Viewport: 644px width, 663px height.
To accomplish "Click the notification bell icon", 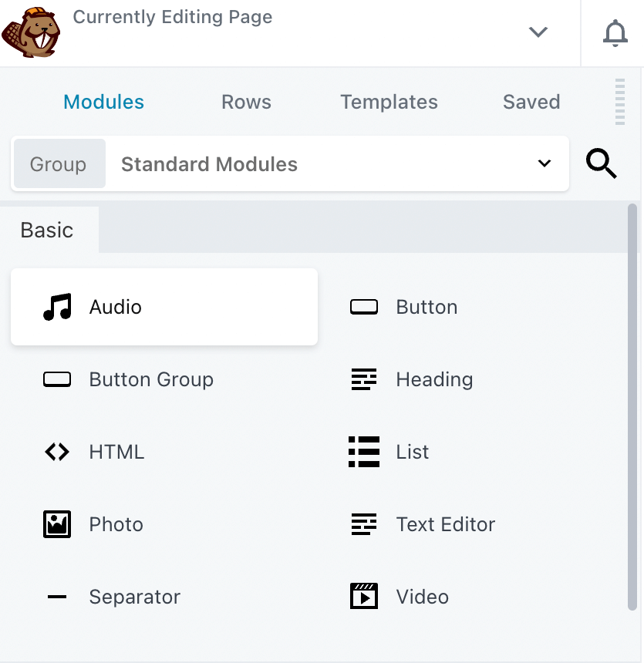I will coord(615,32).
